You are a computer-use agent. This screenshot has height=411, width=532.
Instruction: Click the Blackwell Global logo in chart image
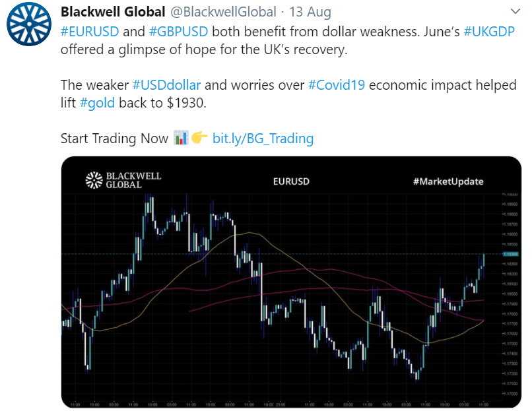coord(123,180)
